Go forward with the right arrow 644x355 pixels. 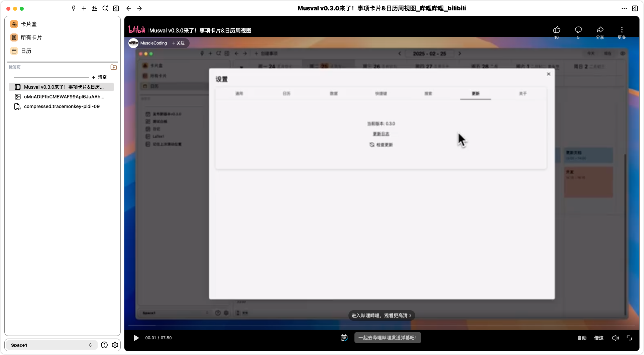point(139,8)
